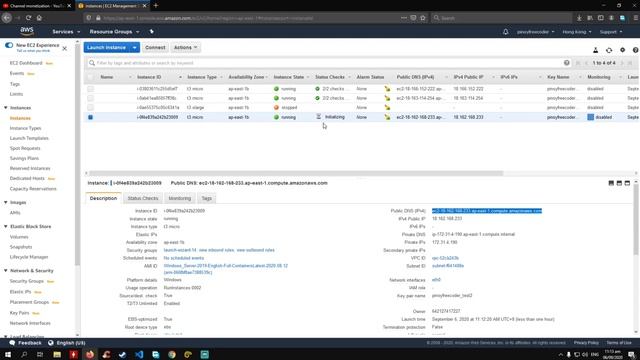Switch to Channel monetization browser tab

[37, 6]
